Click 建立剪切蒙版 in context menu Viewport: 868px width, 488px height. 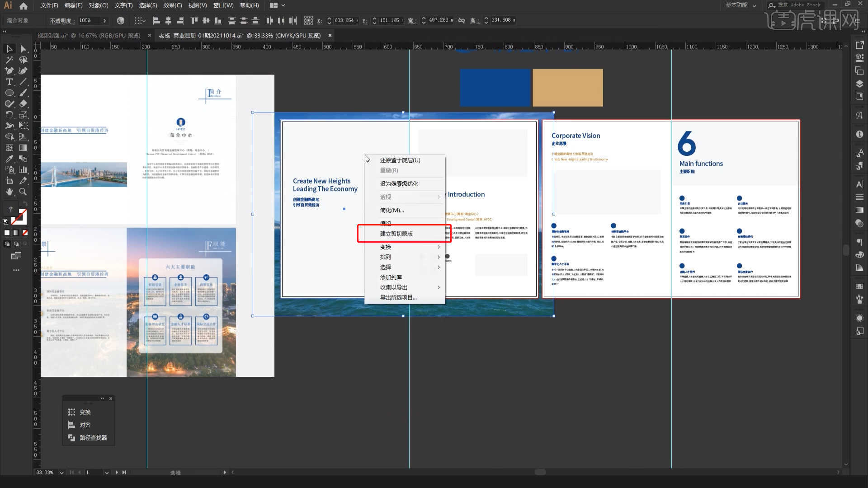396,234
